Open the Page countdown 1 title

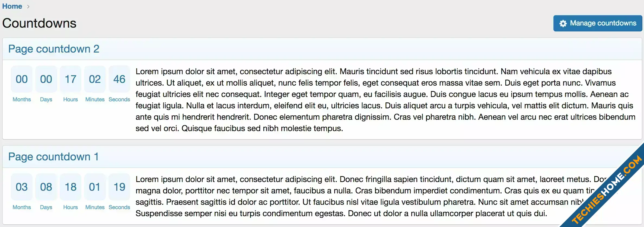[x=53, y=157]
